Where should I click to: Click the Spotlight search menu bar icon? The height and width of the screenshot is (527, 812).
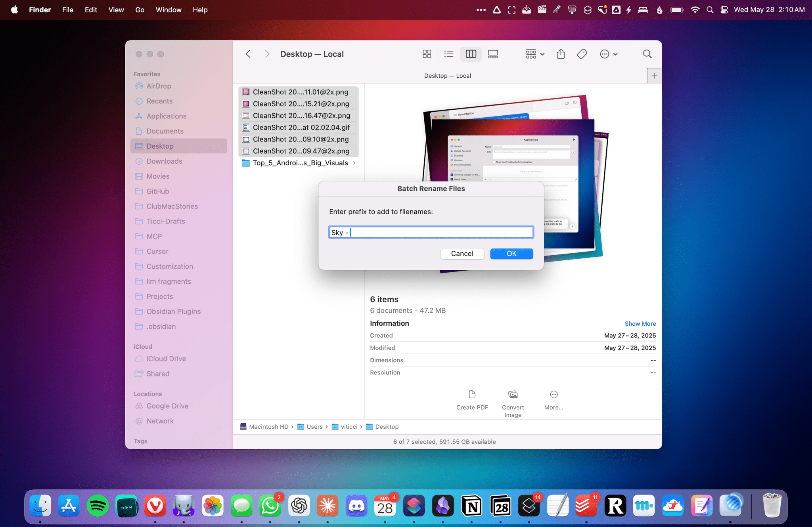coord(710,10)
